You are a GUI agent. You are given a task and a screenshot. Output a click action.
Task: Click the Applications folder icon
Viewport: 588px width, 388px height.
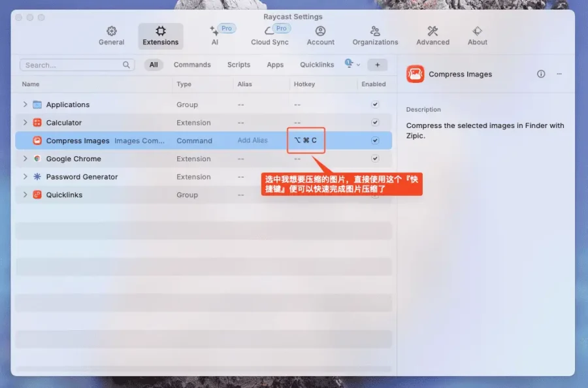[x=37, y=105]
